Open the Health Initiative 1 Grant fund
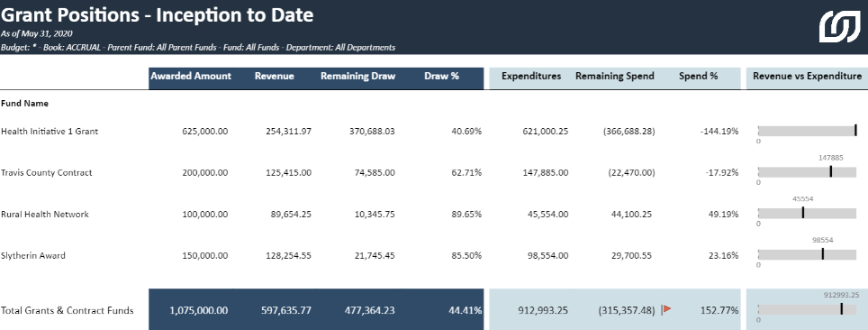This screenshot has width=868, height=330. (x=50, y=132)
